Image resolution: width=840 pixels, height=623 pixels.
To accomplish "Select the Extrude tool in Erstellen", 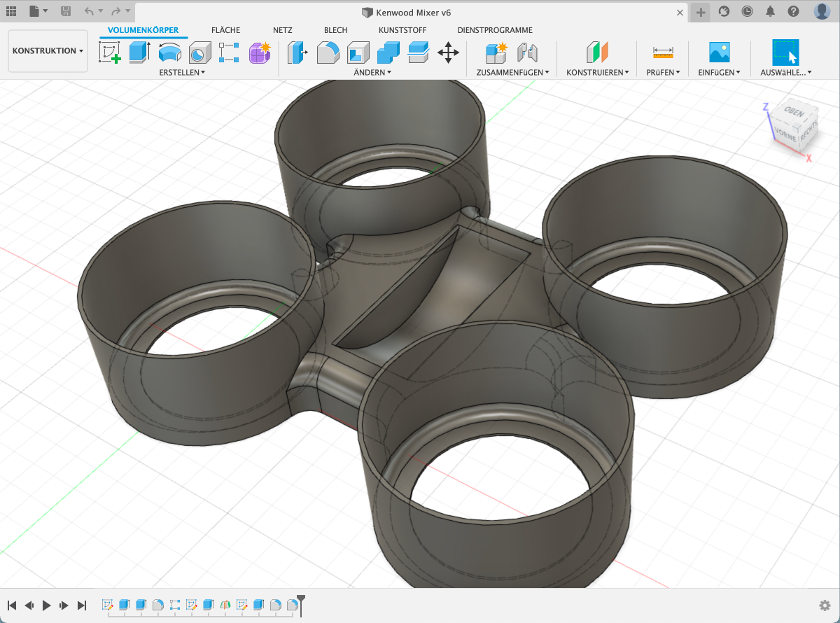I will pos(140,52).
